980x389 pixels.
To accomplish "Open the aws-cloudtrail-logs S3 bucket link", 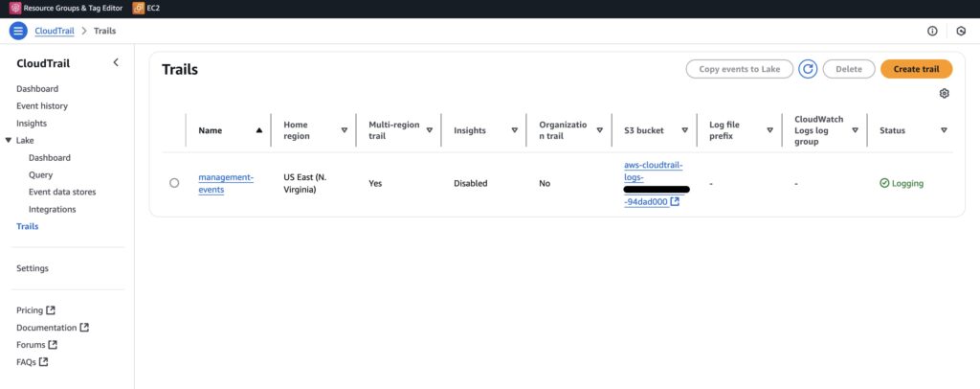I will pos(653,183).
